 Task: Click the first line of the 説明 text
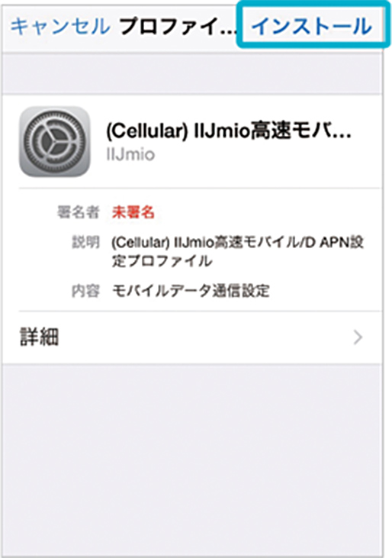pos(237,243)
